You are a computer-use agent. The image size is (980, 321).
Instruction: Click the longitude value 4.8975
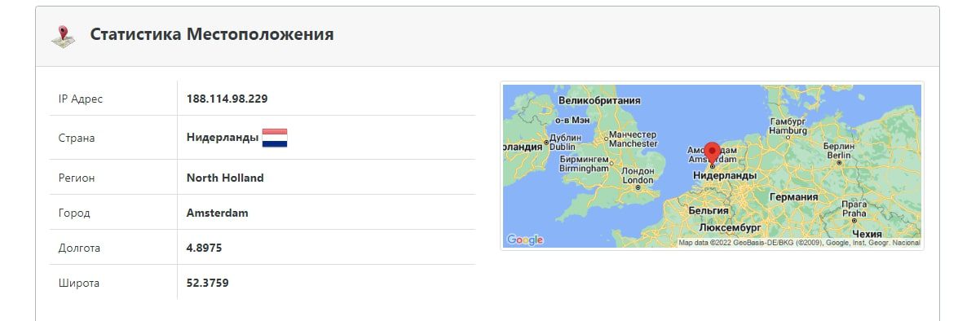point(205,248)
